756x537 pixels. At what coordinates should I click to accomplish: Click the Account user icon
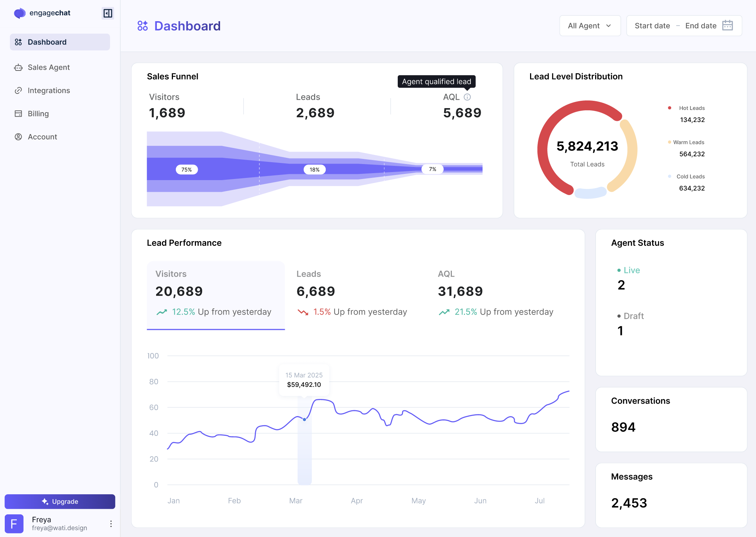pyautogui.click(x=18, y=137)
